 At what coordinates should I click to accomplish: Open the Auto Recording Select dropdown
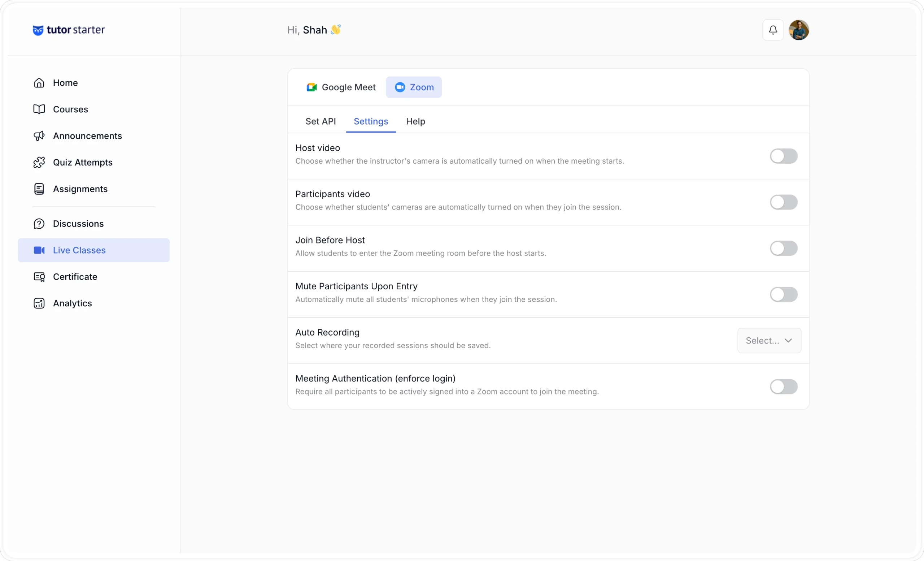(769, 341)
